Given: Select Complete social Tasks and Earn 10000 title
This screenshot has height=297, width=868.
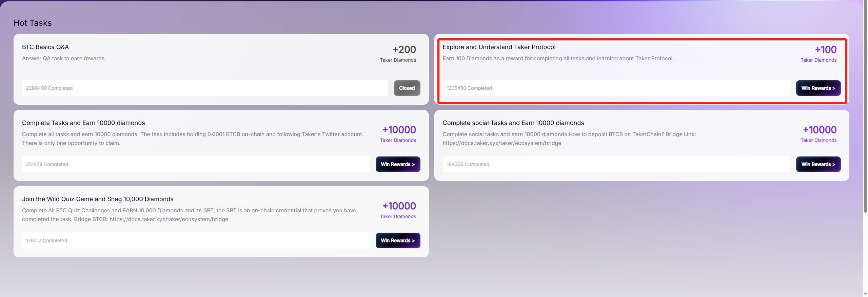Looking at the screenshot, I should [513, 123].
